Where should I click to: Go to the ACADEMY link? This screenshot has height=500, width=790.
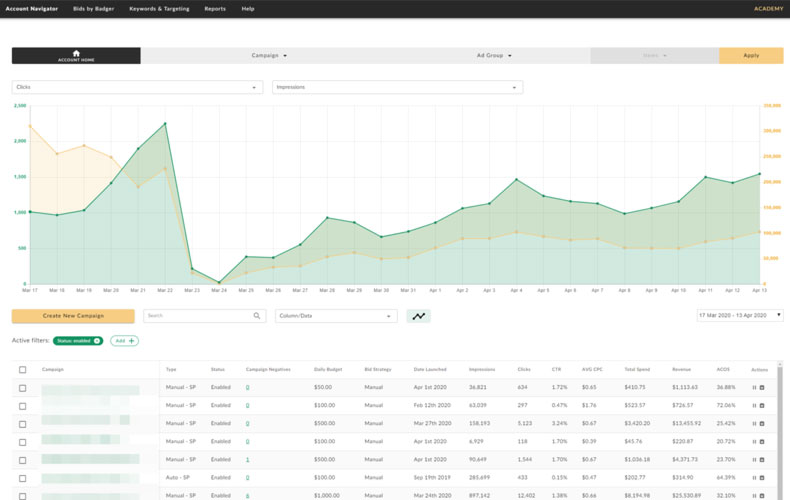pyautogui.click(x=768, y=9)
